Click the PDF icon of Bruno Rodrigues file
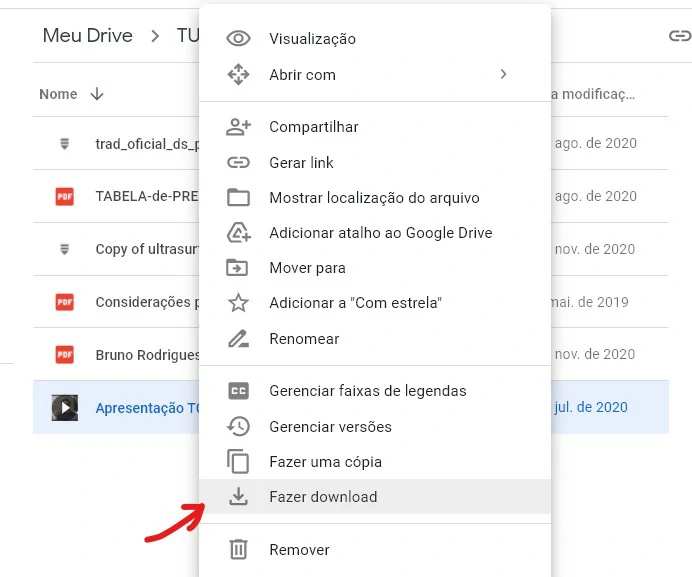This screenshot has height=577, width=692. click(x=64, y=354)
